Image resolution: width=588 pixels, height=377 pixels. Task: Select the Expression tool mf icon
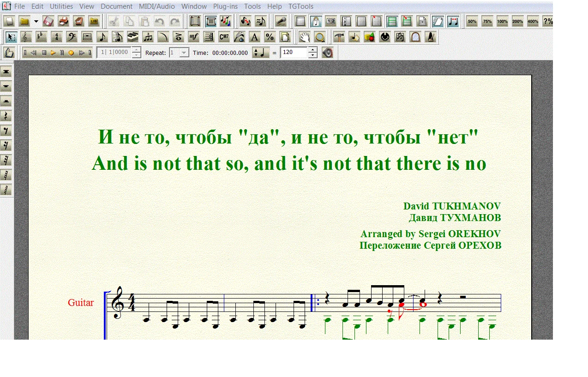click(193, 37)
